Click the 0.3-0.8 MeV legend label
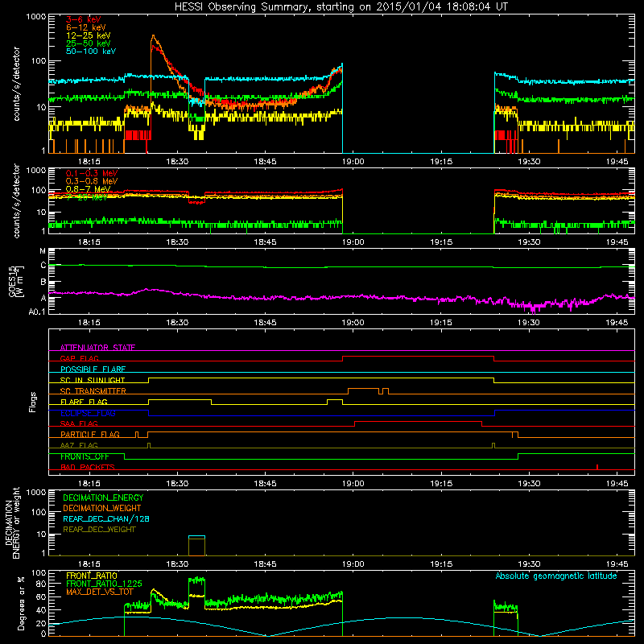This screenshot has height=644, width=644. [92, 181]
